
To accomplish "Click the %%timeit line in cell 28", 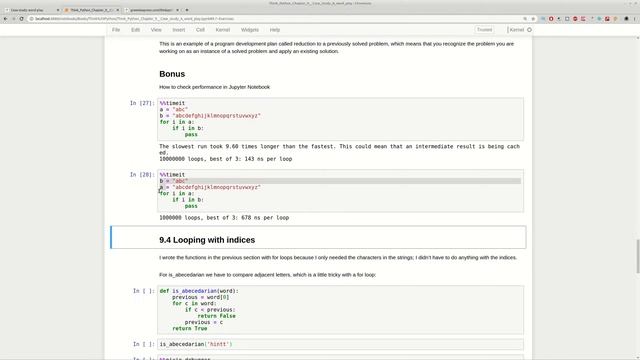I will pyautogui.click(x=172, y=175).
